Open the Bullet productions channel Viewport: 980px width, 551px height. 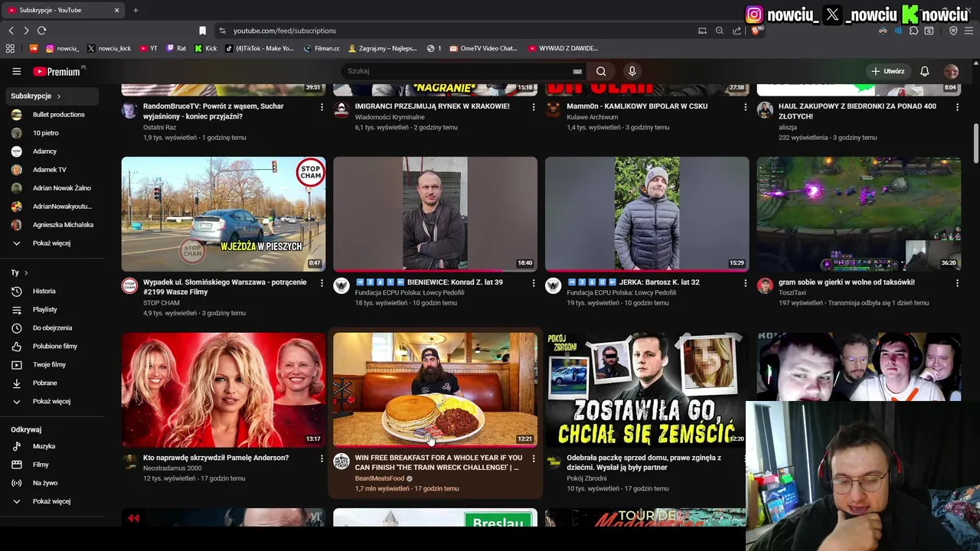click(x=52, y=115)
